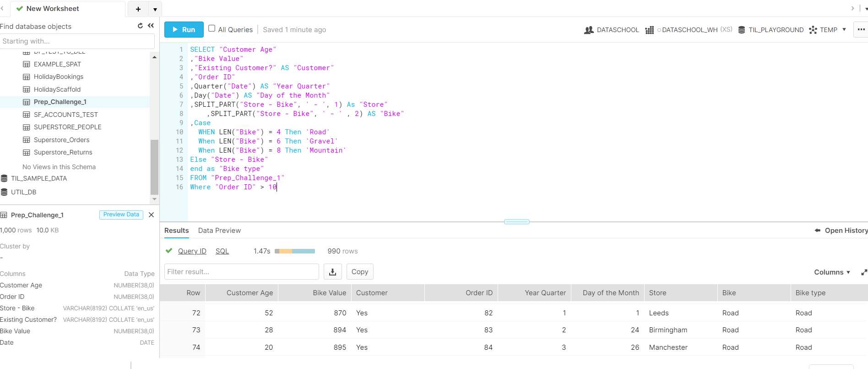Click the DATASCHOOL_WH warehouse icon
868x369 pixels.
point(649,30)
